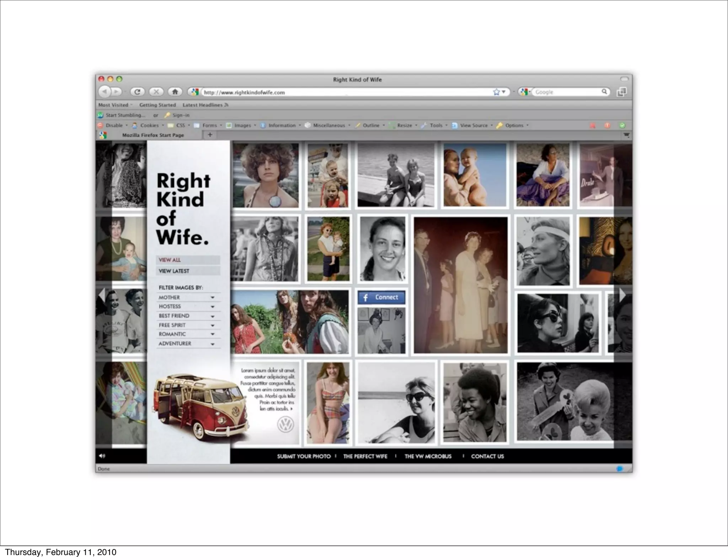Click the VW logo in ad
The height and width of the screenshot is (560, 728).
pos(285,425)
